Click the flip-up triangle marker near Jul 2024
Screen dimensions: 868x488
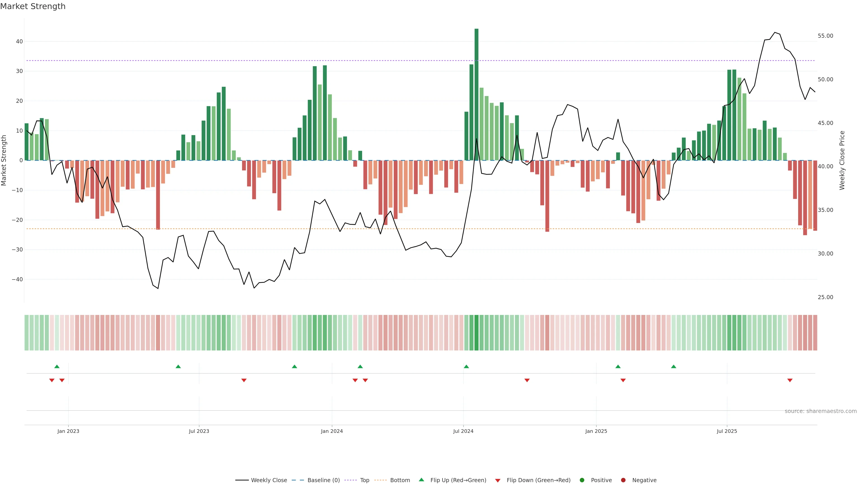(466, 366)
